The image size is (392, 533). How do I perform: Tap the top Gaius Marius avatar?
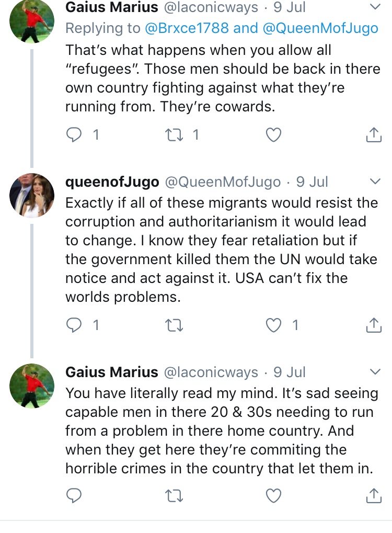tap(32, 21)
